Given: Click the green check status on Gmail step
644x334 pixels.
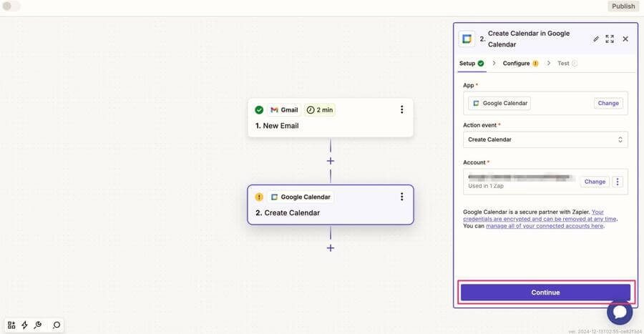Looking at the screenshot, I should 259,110.
